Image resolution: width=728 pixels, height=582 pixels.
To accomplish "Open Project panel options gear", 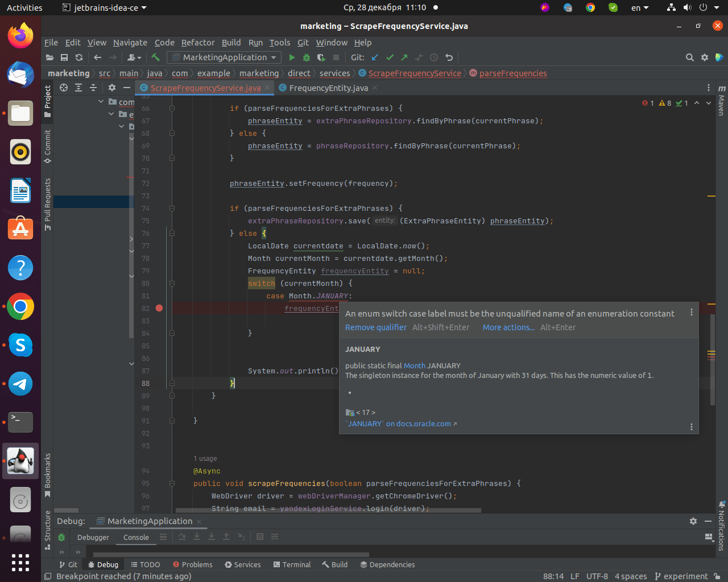I will tap(112, 88).
